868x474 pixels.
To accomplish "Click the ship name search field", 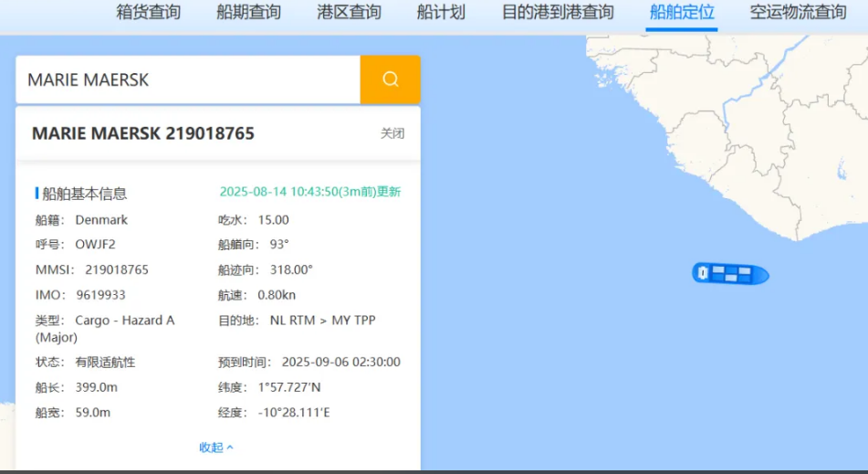I will [x=188, y=79].
